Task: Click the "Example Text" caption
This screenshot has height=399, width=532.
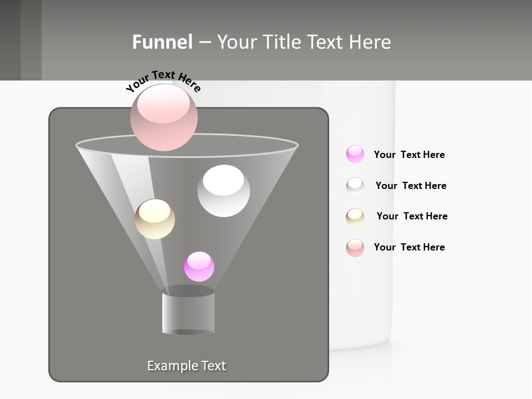Action: click(186, 366)
